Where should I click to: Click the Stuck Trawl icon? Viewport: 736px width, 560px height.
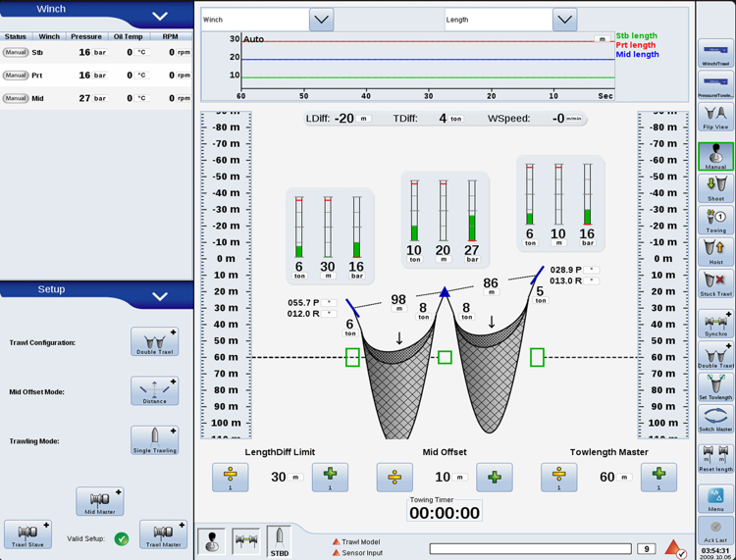point(715,283)
